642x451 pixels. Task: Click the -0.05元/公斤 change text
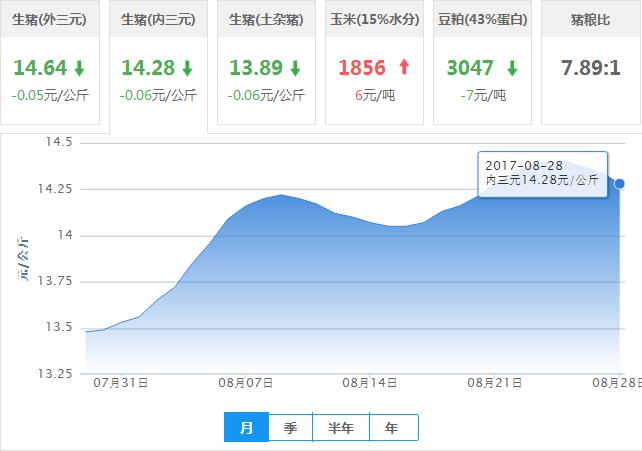(x=50, y=95)
